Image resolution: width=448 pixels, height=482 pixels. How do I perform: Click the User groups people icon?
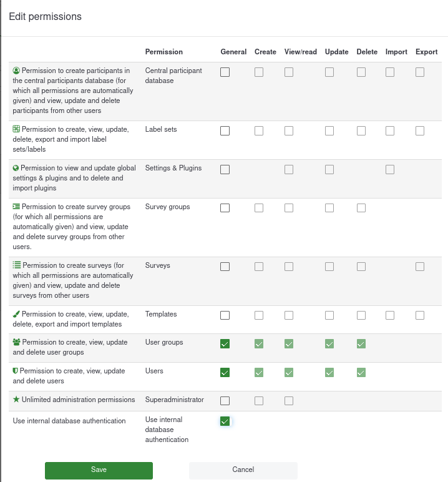16,342
